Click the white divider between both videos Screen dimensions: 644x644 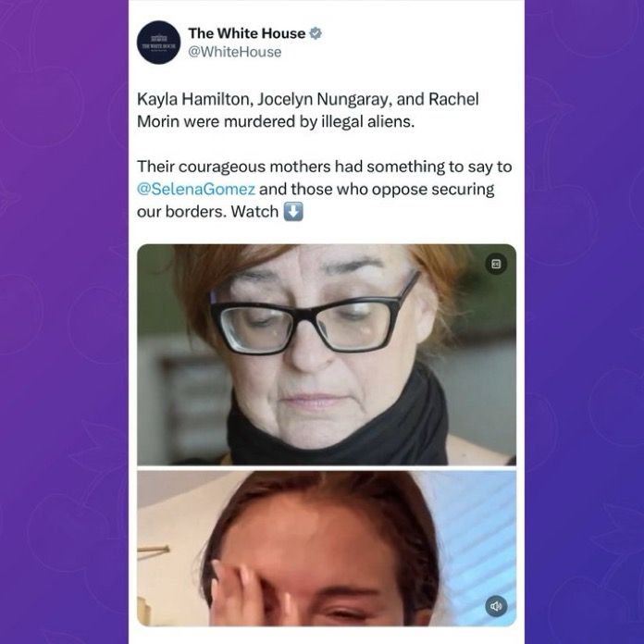(x=327, y=468)
